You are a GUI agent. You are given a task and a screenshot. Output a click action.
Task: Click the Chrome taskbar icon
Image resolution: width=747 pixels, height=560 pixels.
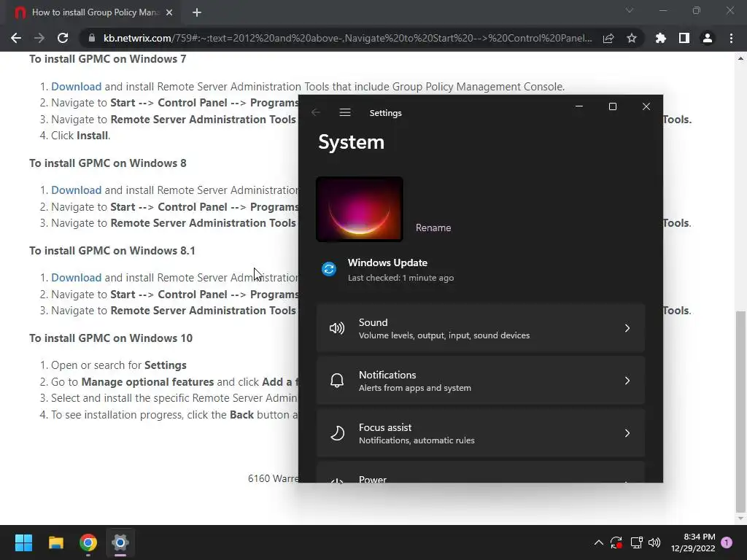[x=88, y=542]
